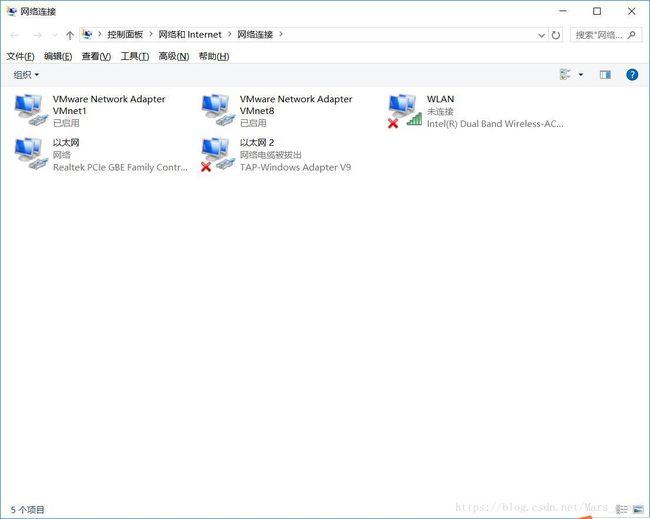Minimize the 网络连接 window
The width and height of the screenshot is (650, 519).
pyautogui.click(x=563, y=11)
